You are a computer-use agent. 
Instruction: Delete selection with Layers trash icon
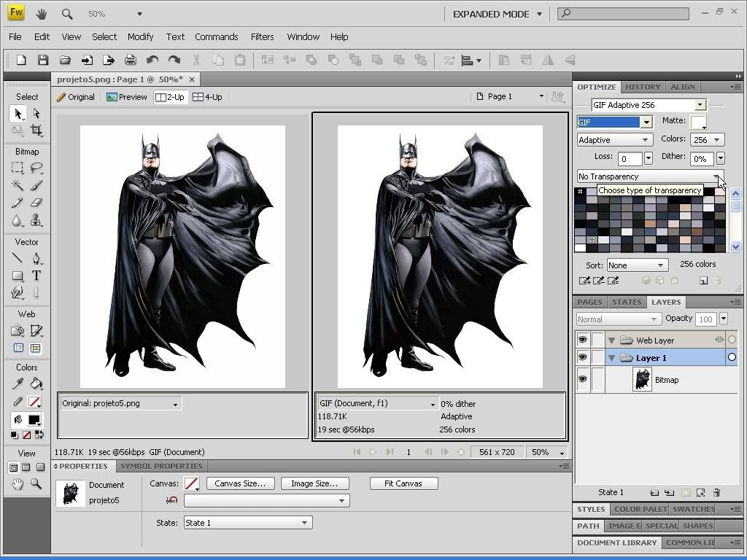(716, 492)
